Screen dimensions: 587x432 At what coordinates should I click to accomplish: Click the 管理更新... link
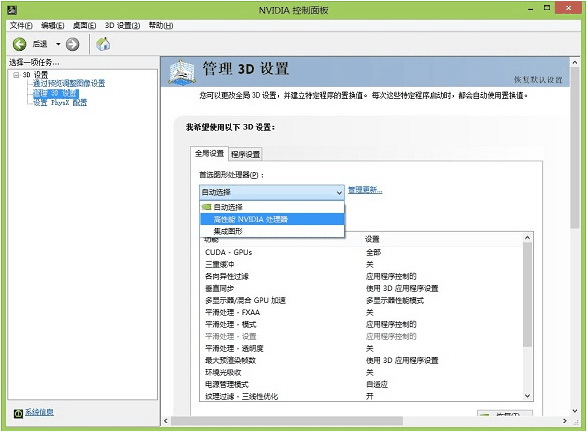pyautogui.click(x=365, y=190)
